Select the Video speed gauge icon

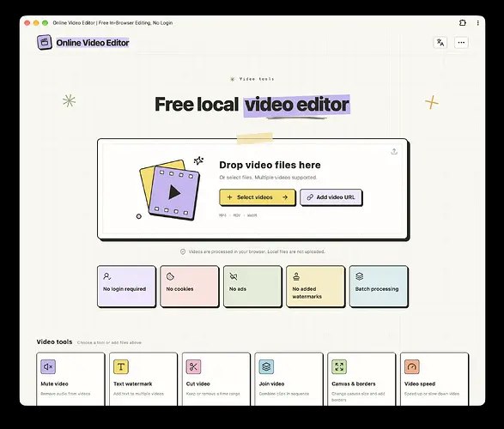(412, 366)
